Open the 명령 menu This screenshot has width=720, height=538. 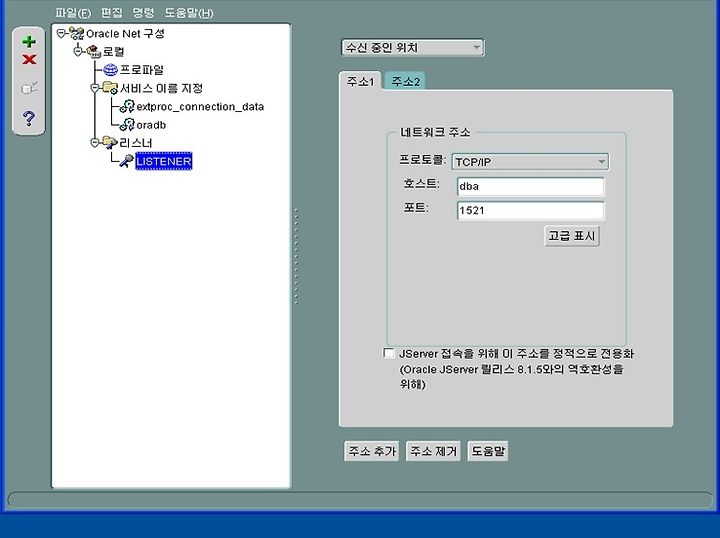(x=143, y=13)
